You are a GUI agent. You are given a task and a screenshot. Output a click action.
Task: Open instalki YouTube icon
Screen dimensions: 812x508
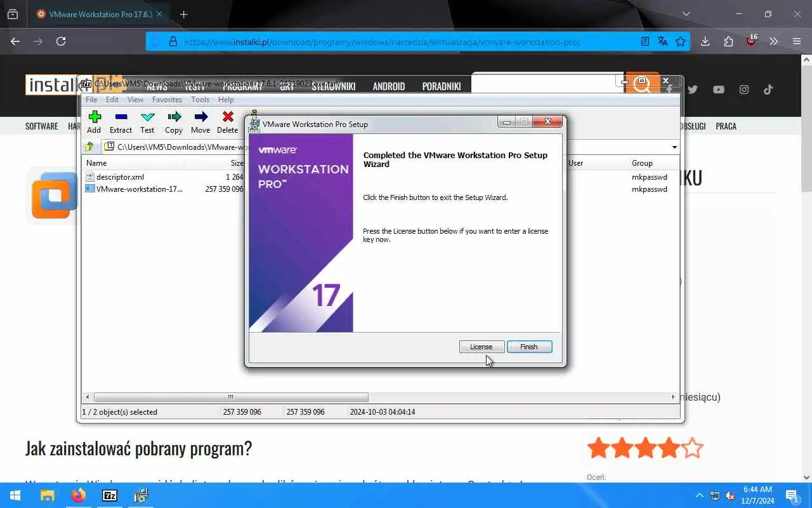click(718, 90)
